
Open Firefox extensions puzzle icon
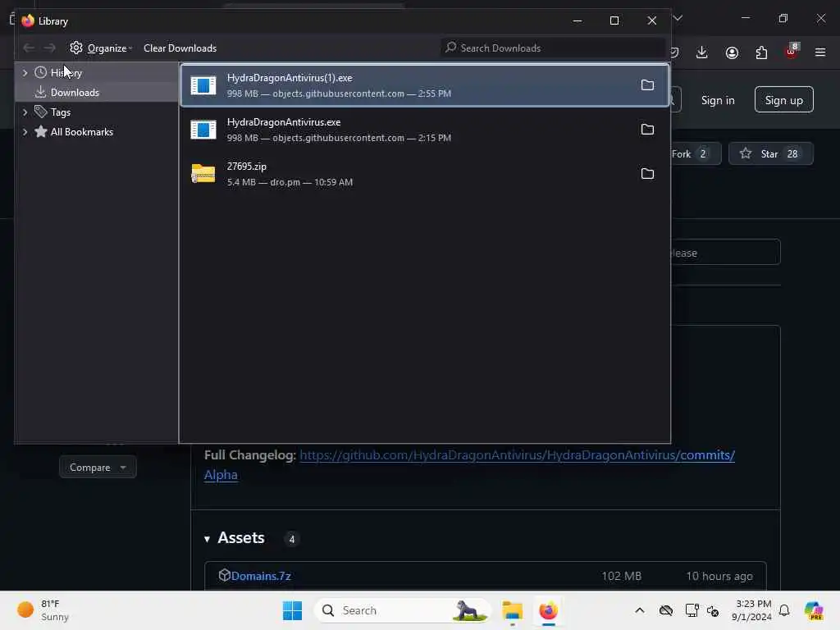tap(761, 52)
